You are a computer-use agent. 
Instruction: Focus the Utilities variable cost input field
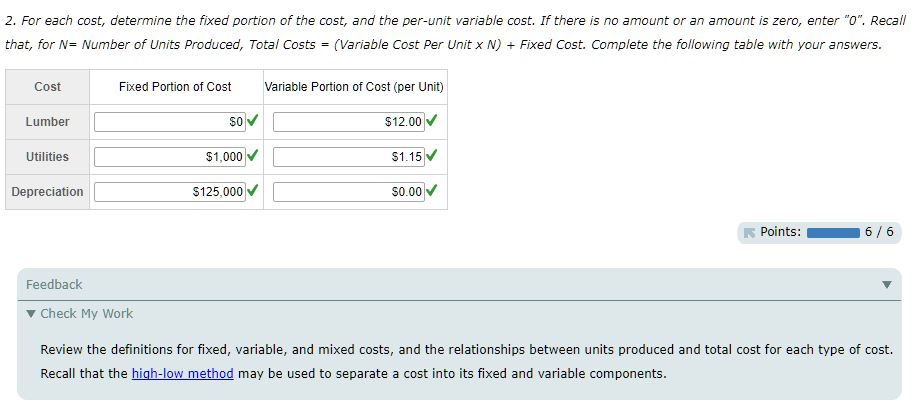(x=349, y=157)
